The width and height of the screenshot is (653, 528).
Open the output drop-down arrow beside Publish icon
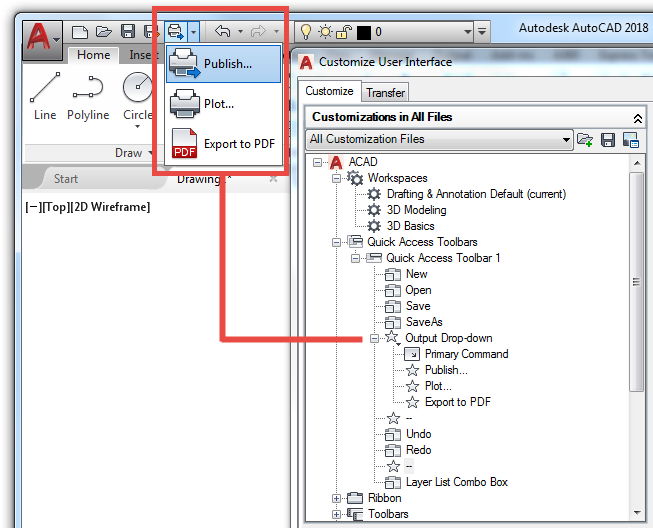pos(193,32)
